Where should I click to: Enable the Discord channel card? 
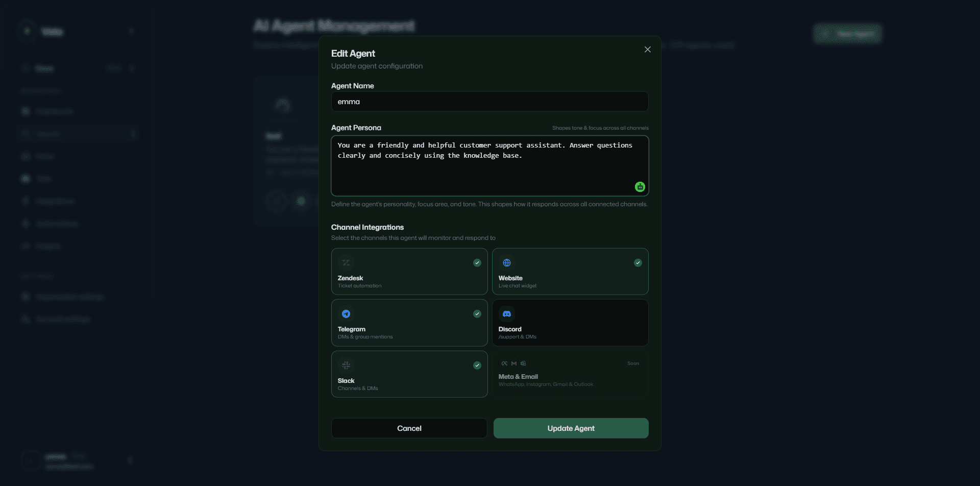point(570,323)
